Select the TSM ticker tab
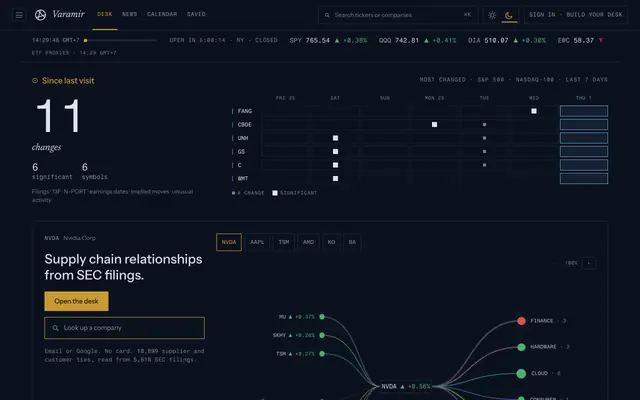Image resolution: width=640 pixels, height=400 pixels. click(284, 242)
